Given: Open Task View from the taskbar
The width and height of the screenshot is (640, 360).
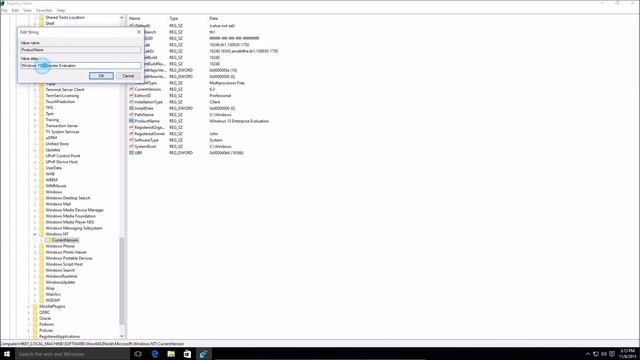Looking at the screenshot, I should (138, 354).
